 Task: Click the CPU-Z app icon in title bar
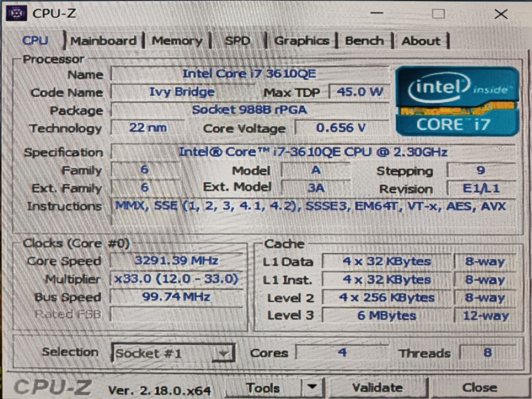tap(16, 13)
